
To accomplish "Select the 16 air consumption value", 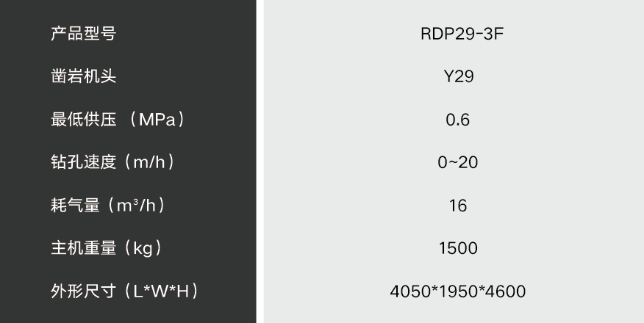I will [457, 206].
